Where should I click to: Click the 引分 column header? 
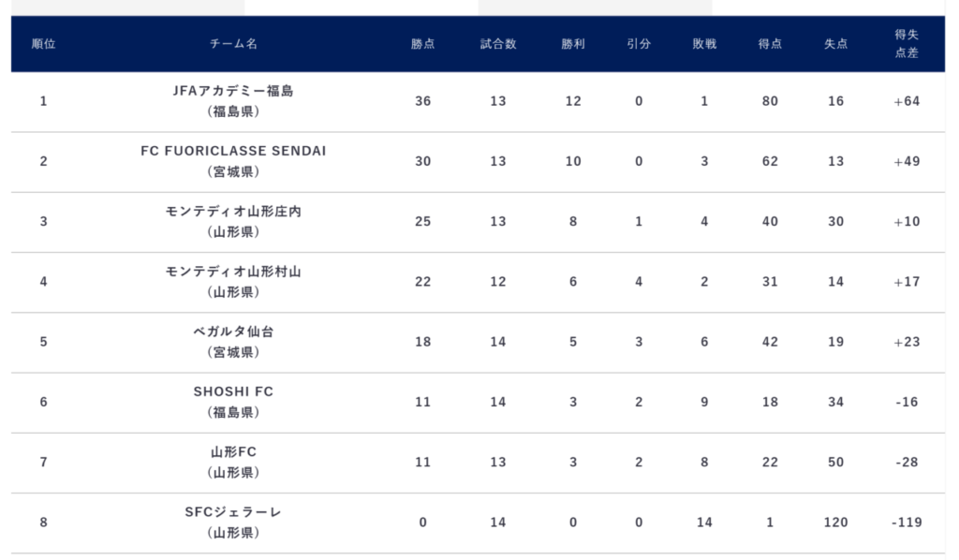click(x=639, y=44)
